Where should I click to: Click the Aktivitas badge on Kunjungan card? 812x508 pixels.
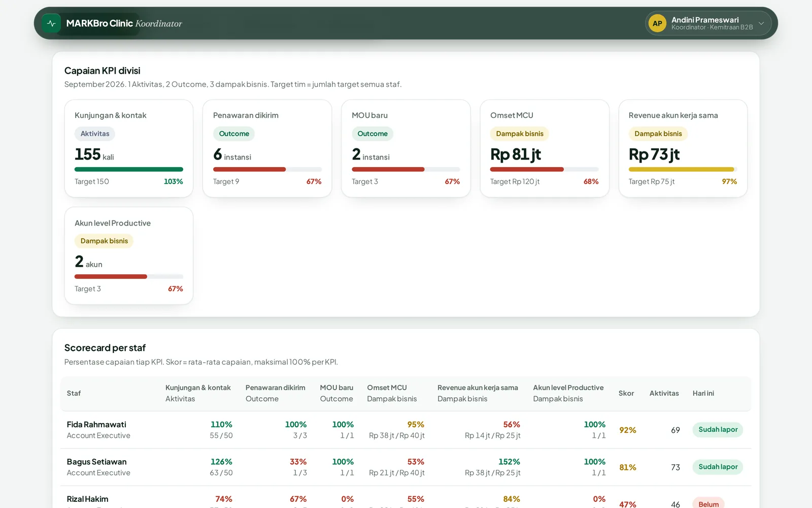coord(95,134)
